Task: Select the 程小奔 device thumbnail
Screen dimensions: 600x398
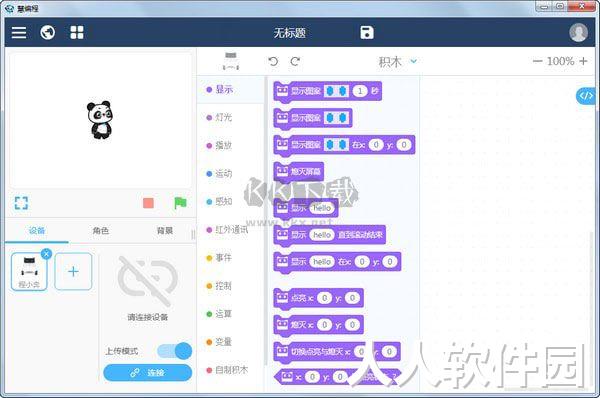Action: tap(29, 272)
